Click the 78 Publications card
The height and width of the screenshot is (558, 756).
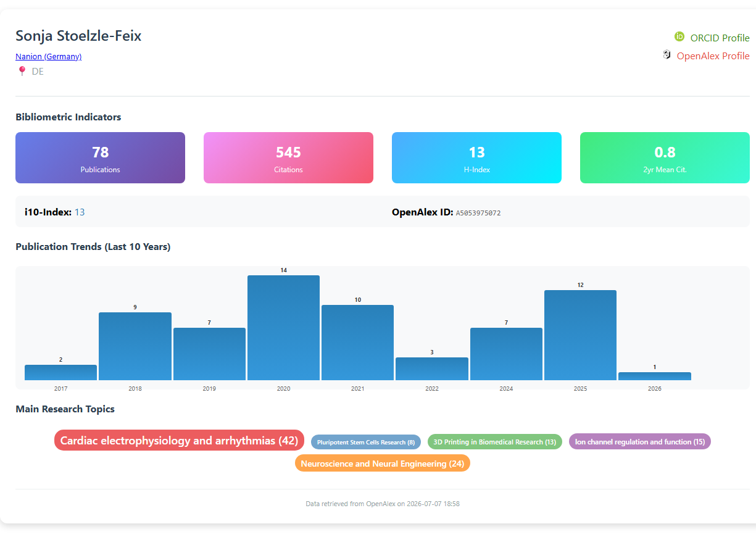point(100,157)
